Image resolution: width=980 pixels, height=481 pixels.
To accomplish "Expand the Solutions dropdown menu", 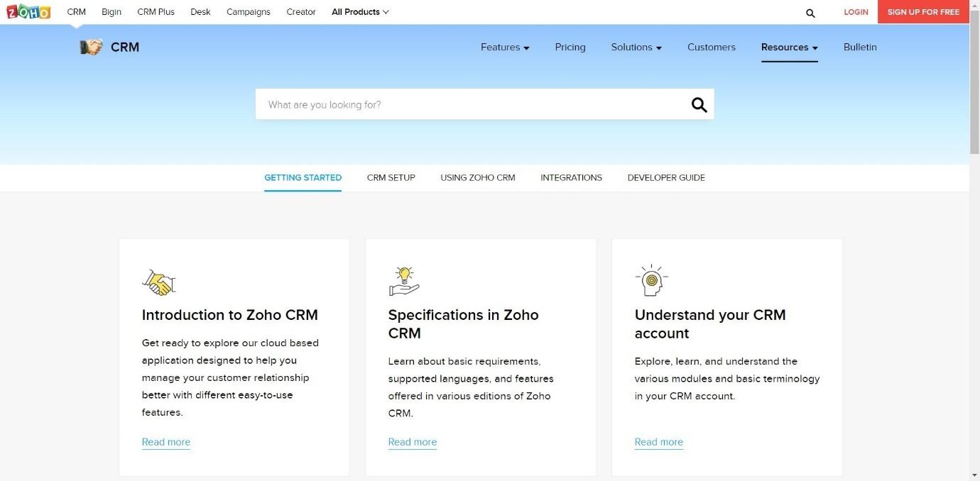I will point(636,48).
